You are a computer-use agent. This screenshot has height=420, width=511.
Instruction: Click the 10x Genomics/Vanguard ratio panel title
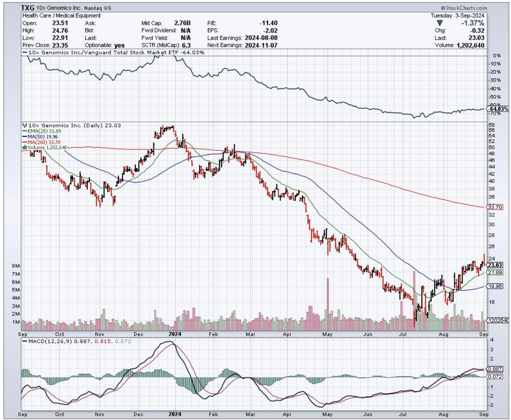[x=115, y=52]
